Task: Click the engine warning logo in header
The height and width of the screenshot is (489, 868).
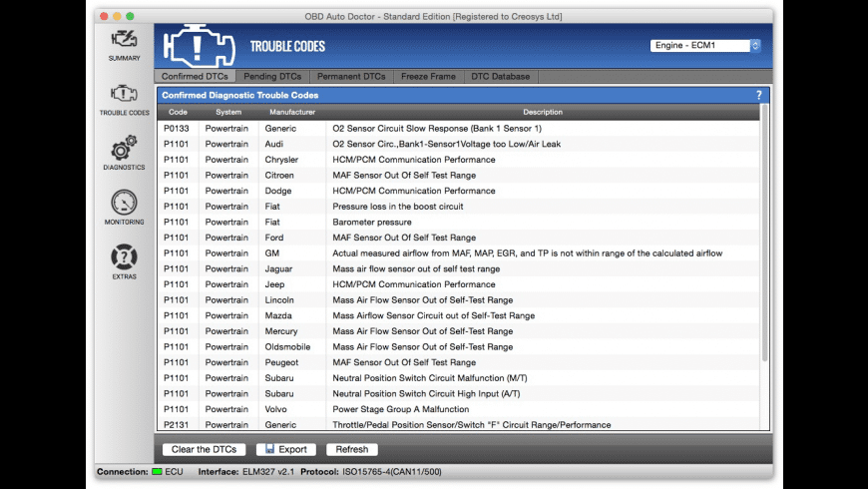Action: pyautogui.click(x=200, y=46)
